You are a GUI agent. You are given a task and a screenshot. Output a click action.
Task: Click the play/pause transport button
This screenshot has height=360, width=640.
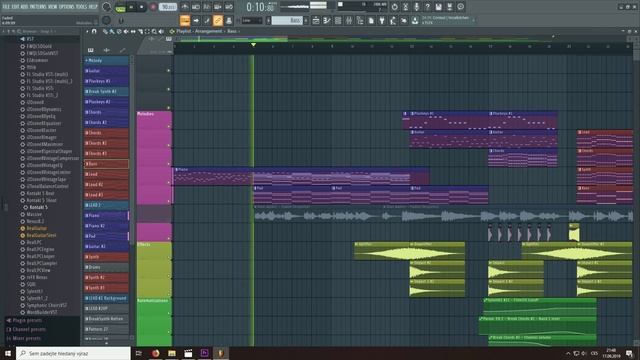click(x=131, y=7)
